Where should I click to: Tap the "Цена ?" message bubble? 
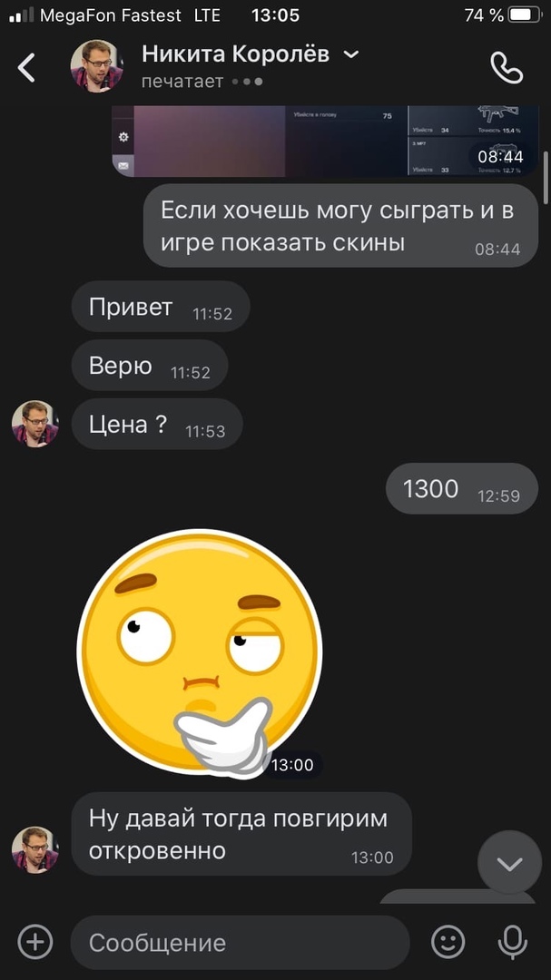pos(157,424)
